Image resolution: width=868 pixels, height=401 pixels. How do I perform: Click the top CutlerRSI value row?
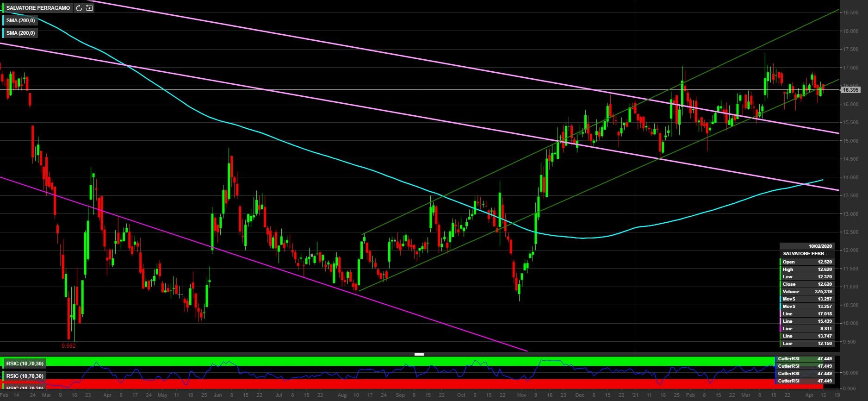tap(805, 359)
